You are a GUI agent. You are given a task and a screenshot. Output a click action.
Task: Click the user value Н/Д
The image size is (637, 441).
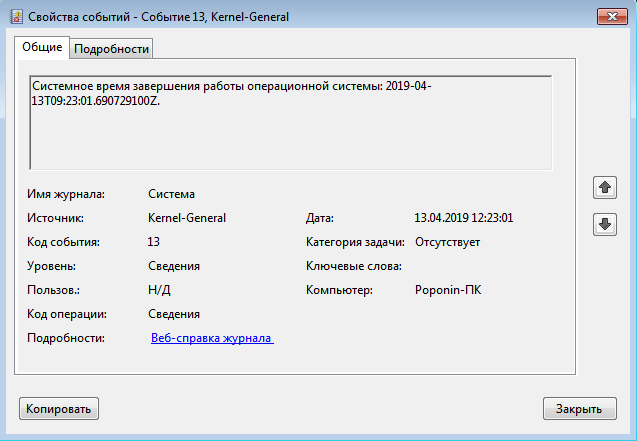(159, 290)
